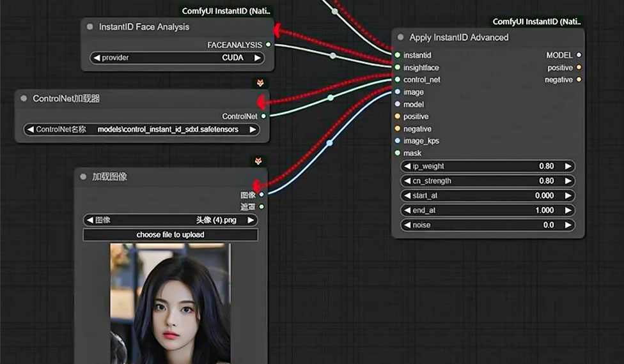
Task: Click the cn_strength 0.80 value field
Action: coord(487,181)
